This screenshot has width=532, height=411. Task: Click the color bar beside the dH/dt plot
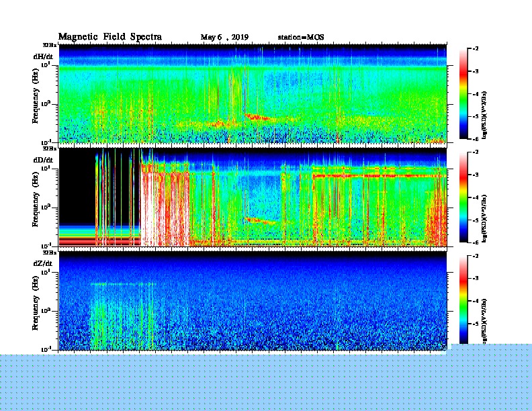click(463, 93)
